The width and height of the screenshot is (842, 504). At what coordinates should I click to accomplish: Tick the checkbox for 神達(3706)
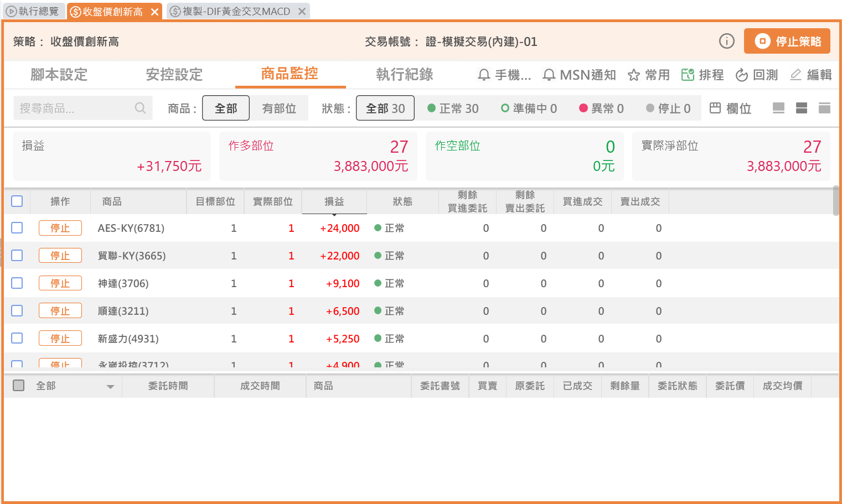17,283
